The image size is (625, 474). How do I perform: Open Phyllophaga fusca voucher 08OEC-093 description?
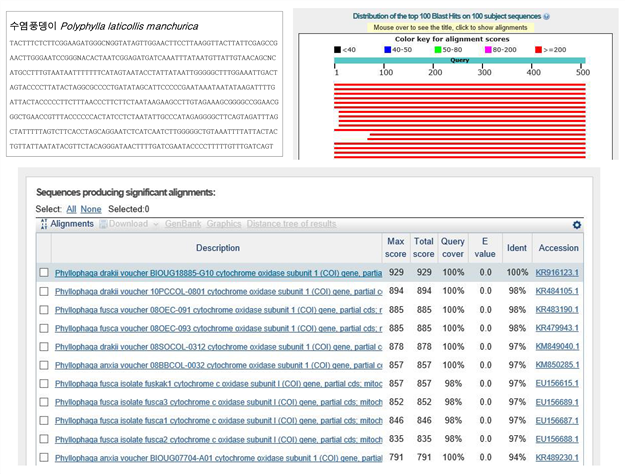pyautogui.click(x=218, y=328)
